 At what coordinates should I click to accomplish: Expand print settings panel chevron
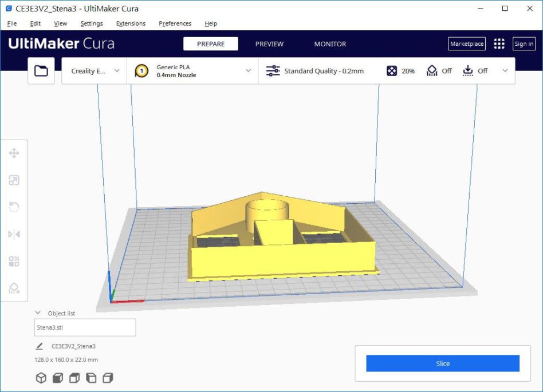tap(505, 70)
